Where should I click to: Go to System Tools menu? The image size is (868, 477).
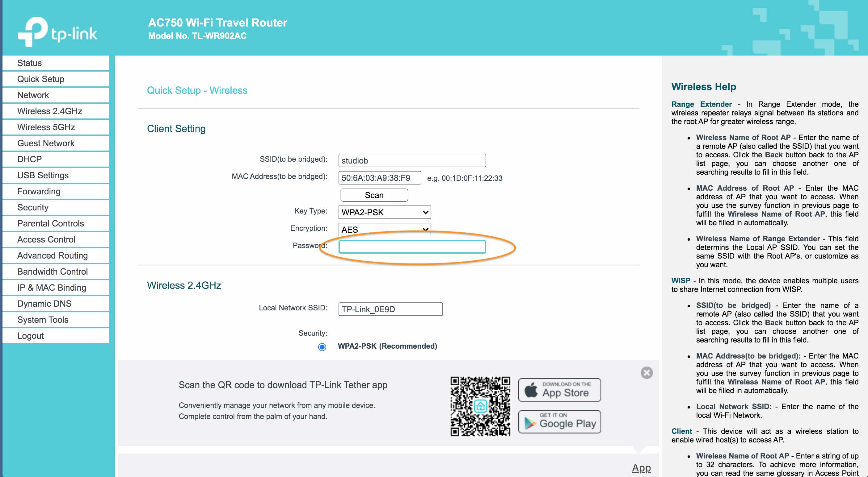43,319
